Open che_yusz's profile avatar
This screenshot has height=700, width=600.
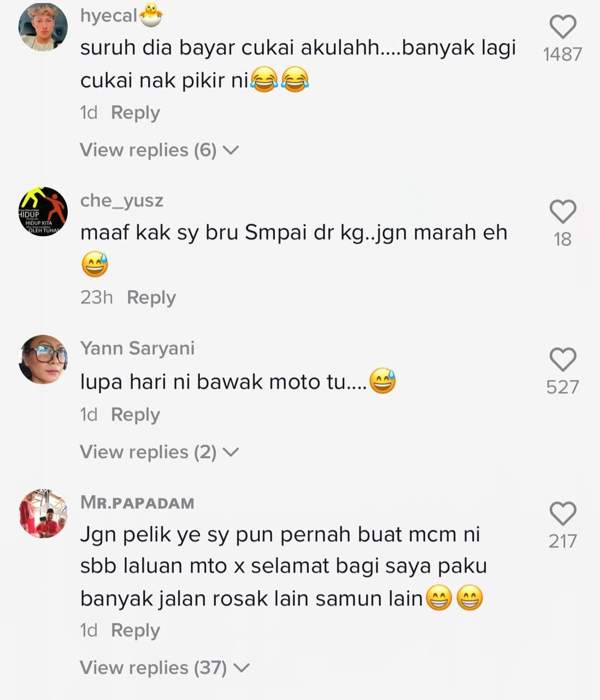43,211
